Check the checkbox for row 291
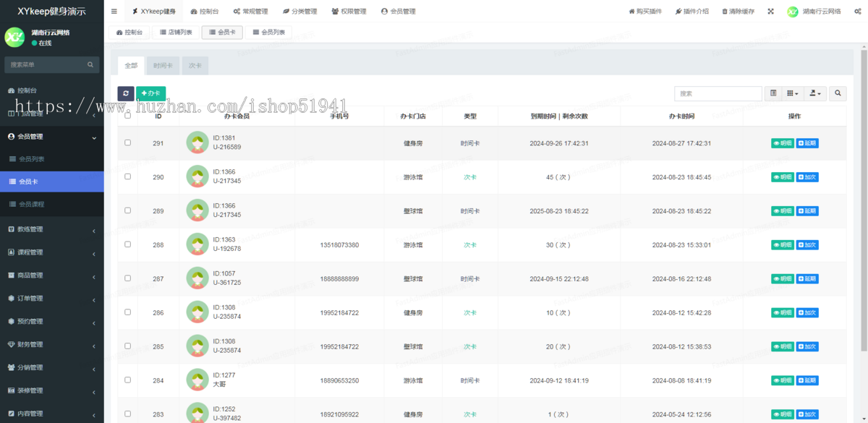Viewport: 868px width, 423px height. (128, 142)
